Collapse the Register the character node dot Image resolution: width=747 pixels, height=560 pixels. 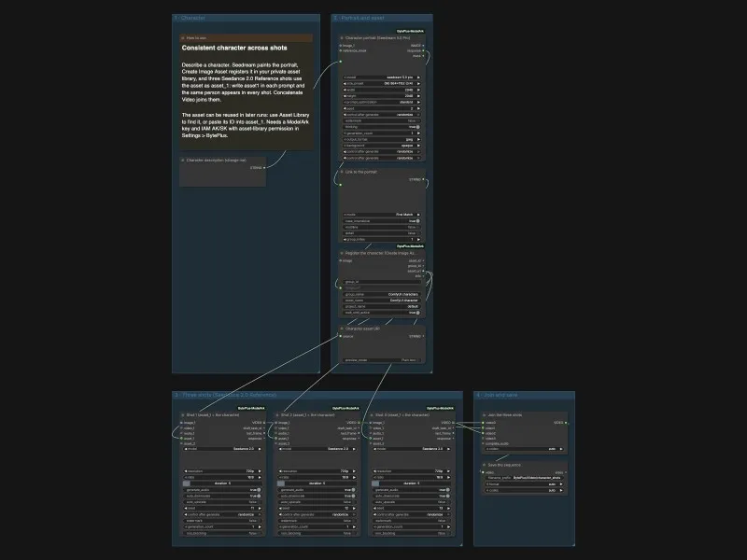(342, 253)
